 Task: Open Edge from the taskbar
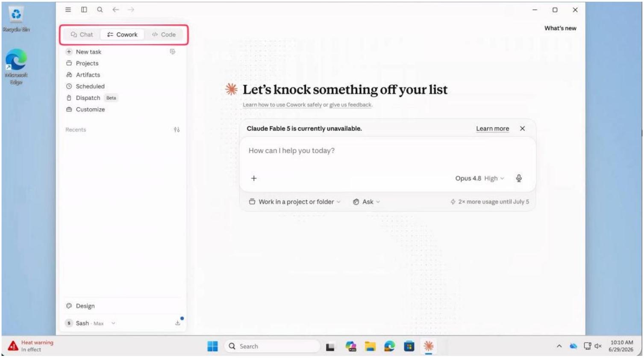click(389, 346)
